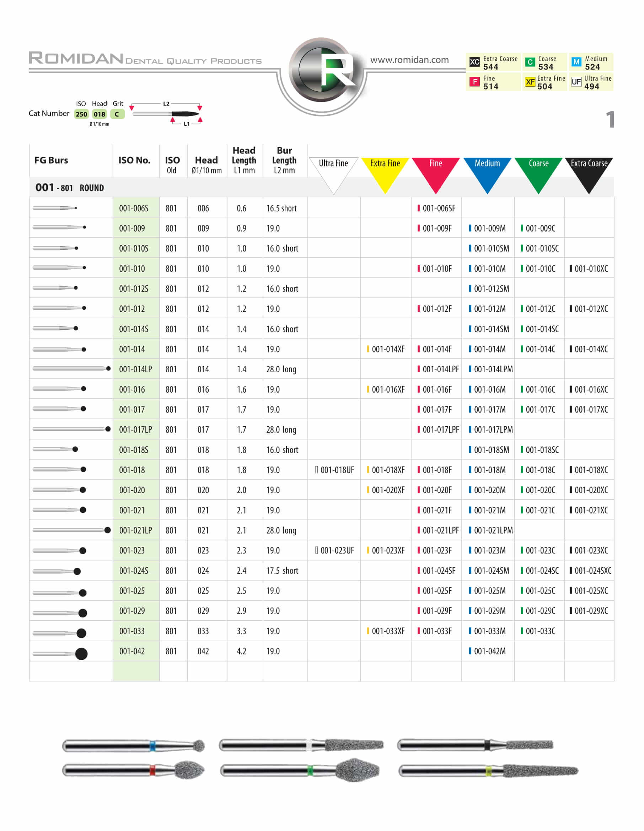644x831 pixels.
Task: Click the black-banded cylinder bur photo
Action: 475,745
